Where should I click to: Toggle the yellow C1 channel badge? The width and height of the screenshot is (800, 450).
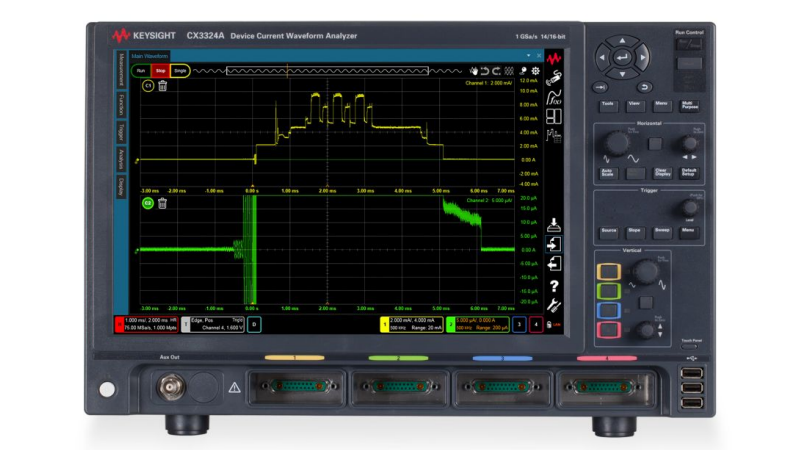pos(148,86)
